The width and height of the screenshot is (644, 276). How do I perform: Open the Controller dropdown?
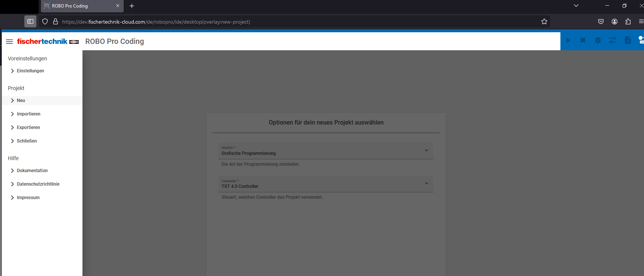tap(325, 184)
